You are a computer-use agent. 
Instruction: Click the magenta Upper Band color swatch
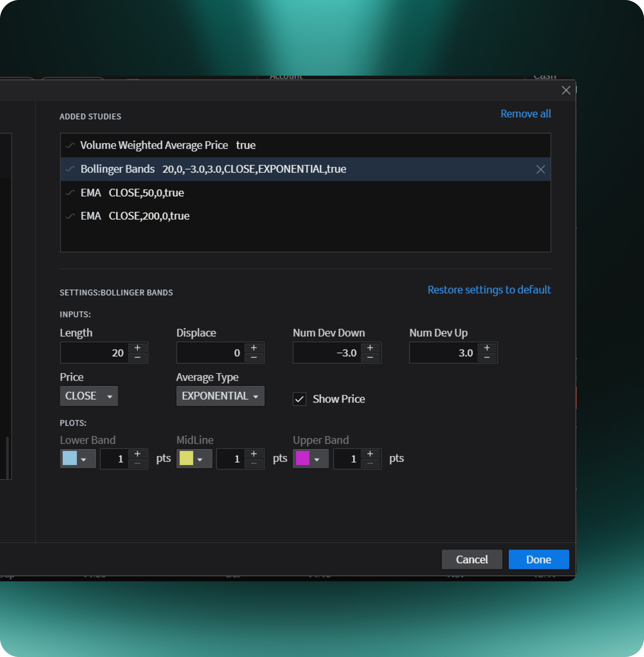(302, 458)
